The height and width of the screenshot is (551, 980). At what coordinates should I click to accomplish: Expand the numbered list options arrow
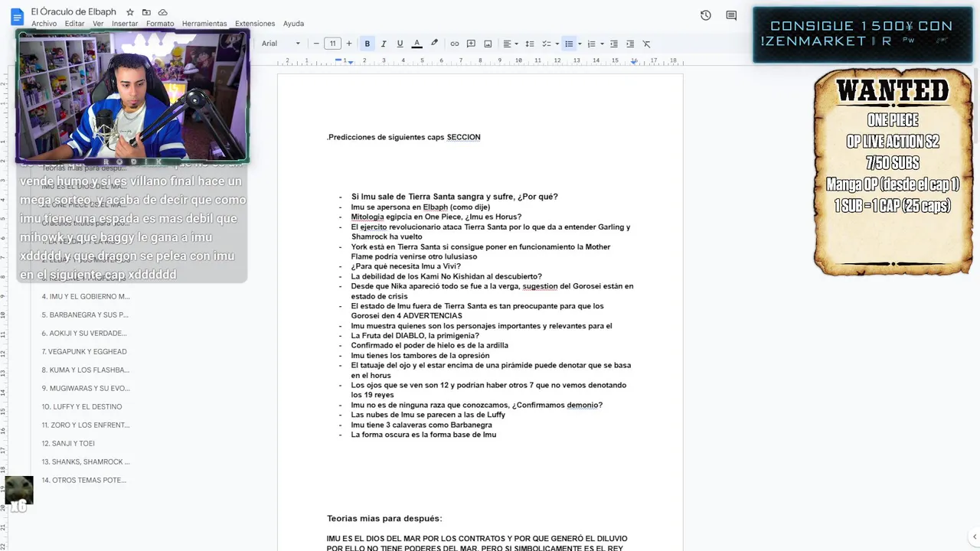[x=602, y=44]
